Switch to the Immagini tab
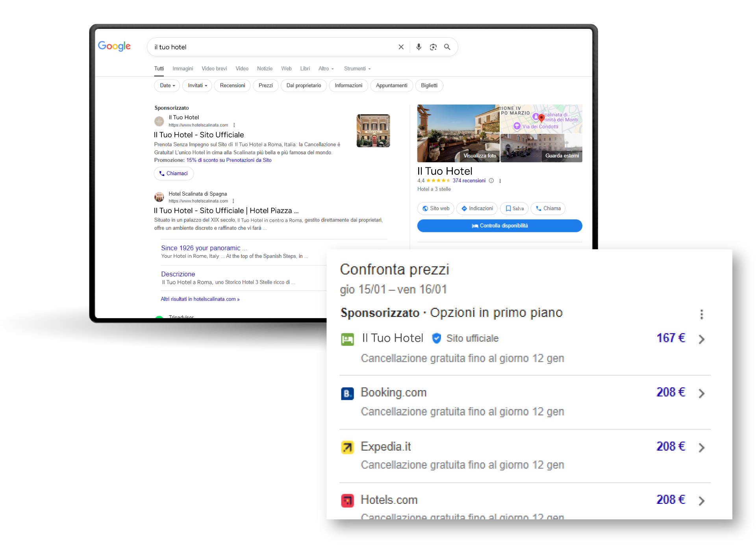This screenshot has height=559, width=756. click(183, 68)
